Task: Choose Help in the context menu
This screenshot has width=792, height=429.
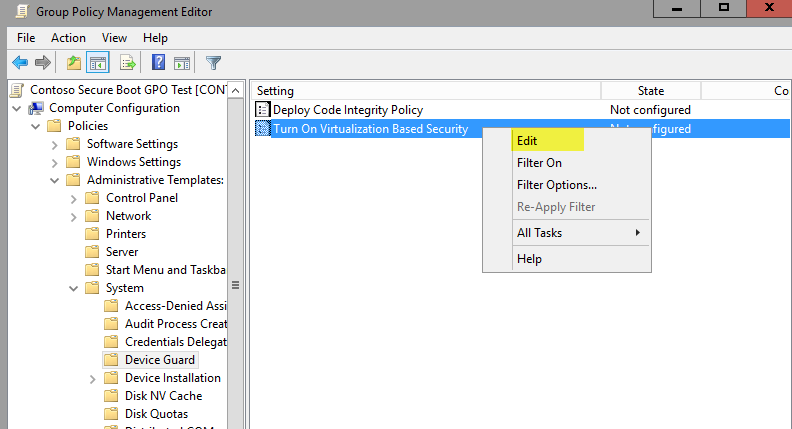Action: [567, 259]
